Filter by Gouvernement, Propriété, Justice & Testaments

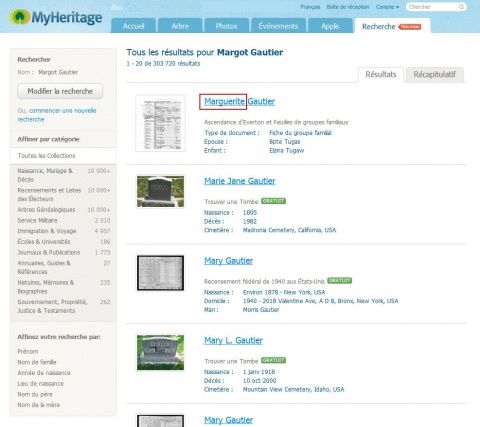pyautogui.click(x=64, y=306)
